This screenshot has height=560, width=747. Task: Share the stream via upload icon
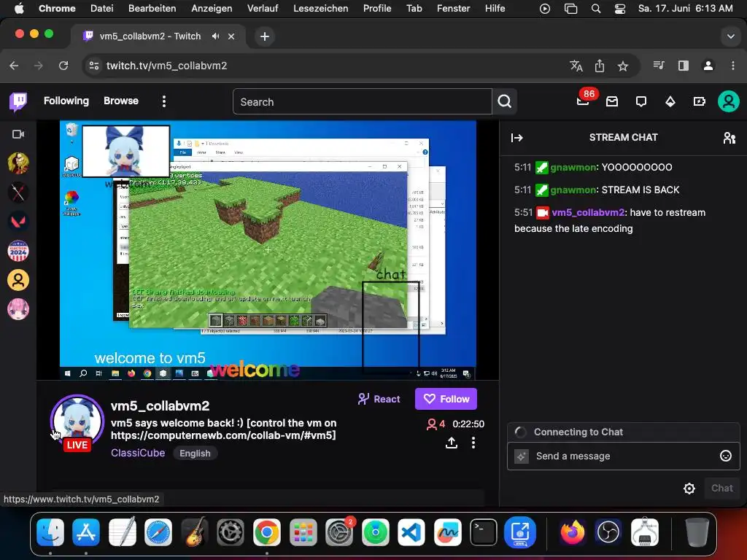pos(451,443)
